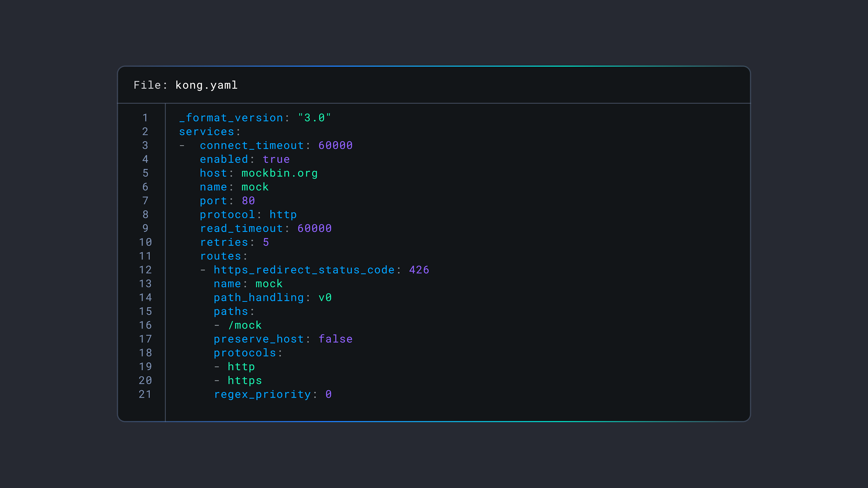The image size is (868, 488).
Task: Click the port value 80
Action: click(248, 201)
